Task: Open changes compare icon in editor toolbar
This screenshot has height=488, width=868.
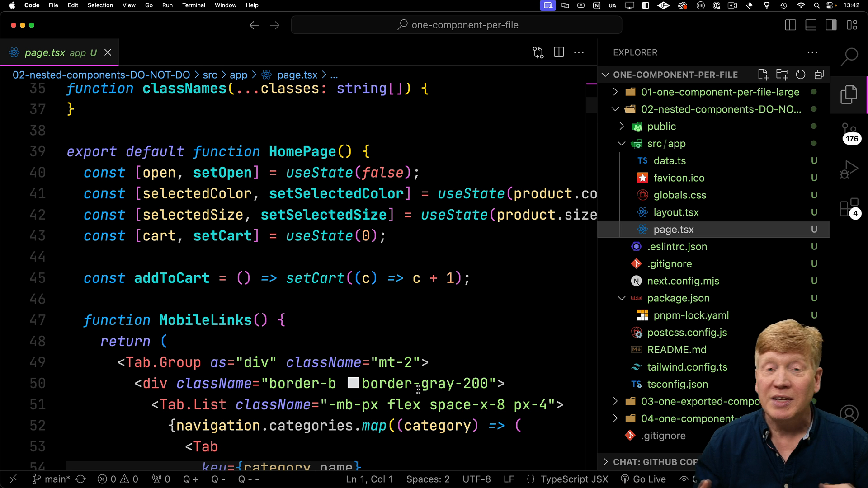Action: [538, 52]
